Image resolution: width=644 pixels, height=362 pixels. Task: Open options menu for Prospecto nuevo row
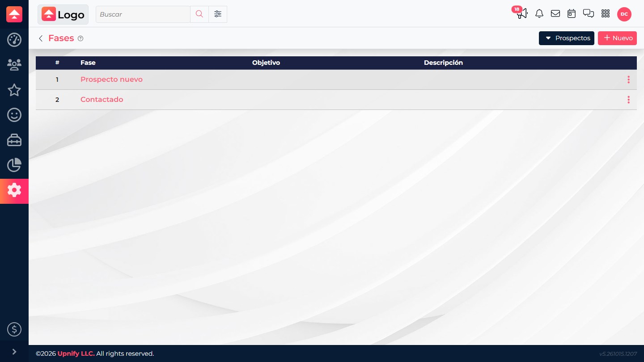click(x=628, y=80)
